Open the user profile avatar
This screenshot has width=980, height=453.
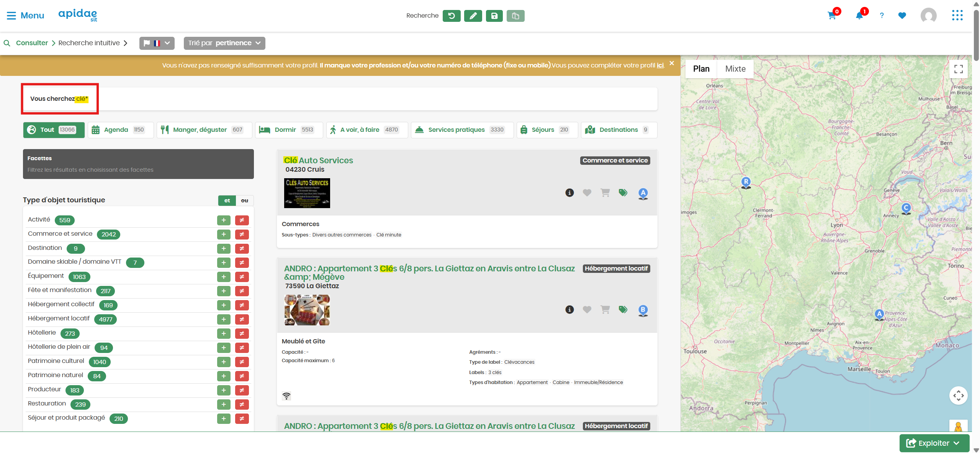click(x=928, y=16)
